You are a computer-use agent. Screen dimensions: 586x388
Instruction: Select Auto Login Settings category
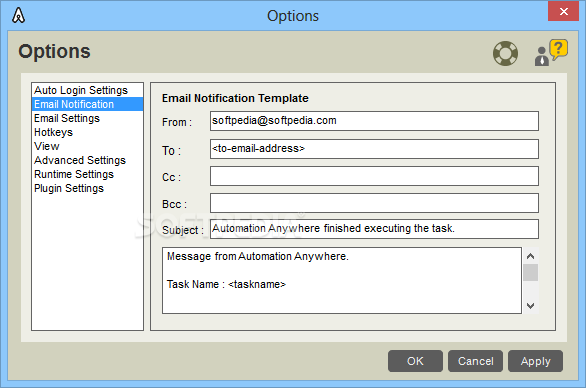[x=87, y=90]
